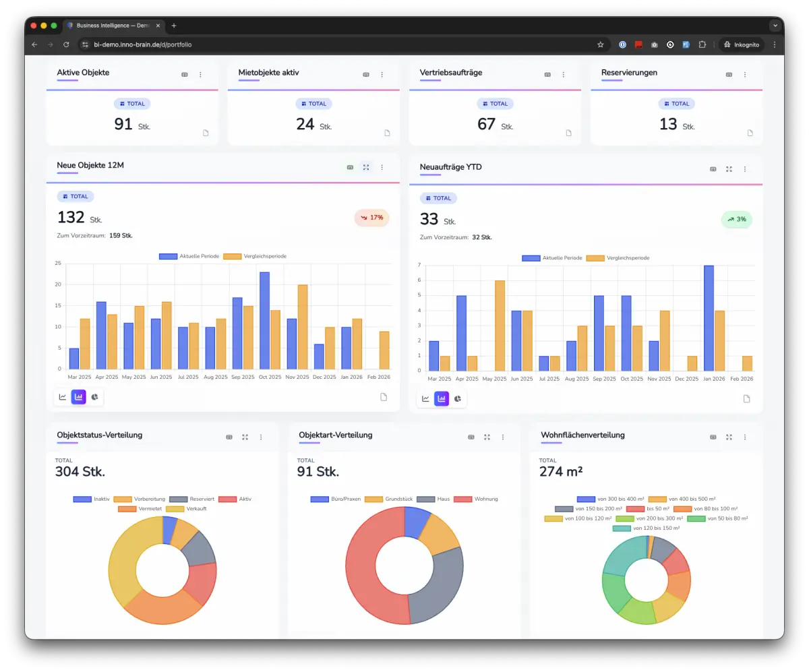Click Oct 2025 blue bar in Neue Objekte chart

(x=265, y=321)
